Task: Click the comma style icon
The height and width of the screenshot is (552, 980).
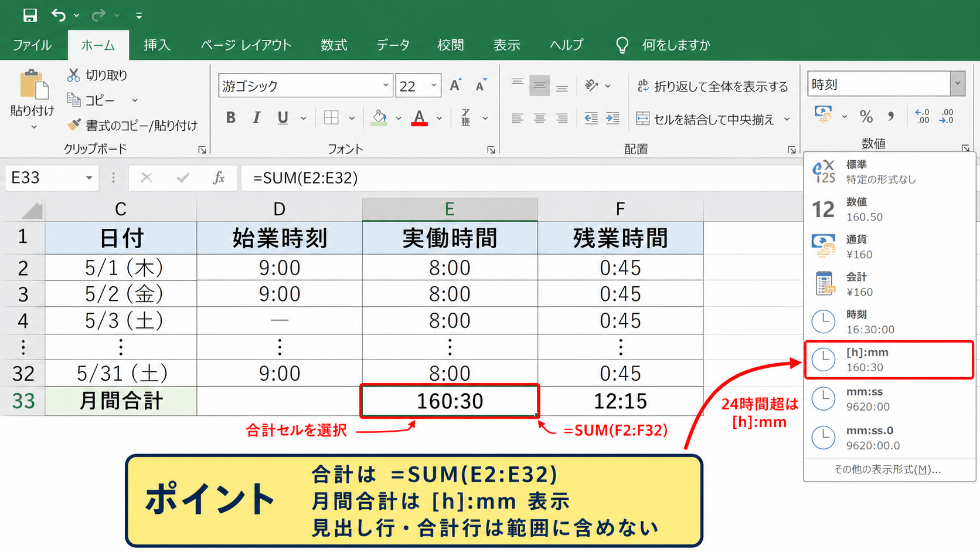Action: tap(891, 116)
